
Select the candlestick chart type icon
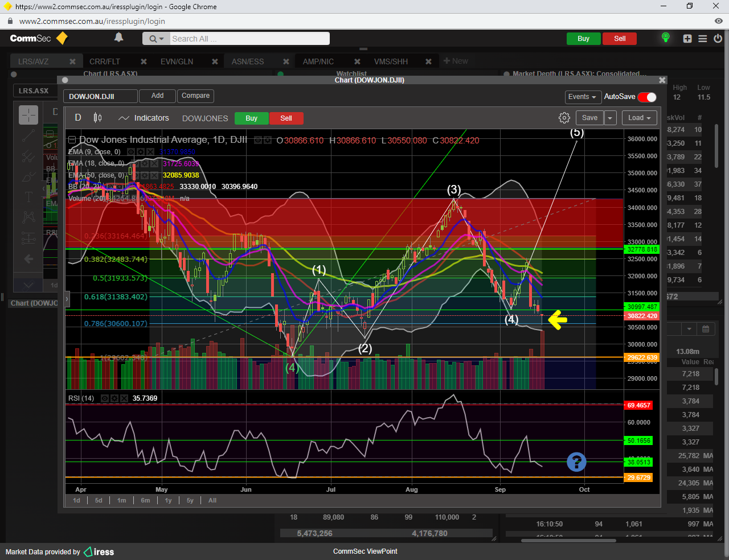tap(97, 118)
